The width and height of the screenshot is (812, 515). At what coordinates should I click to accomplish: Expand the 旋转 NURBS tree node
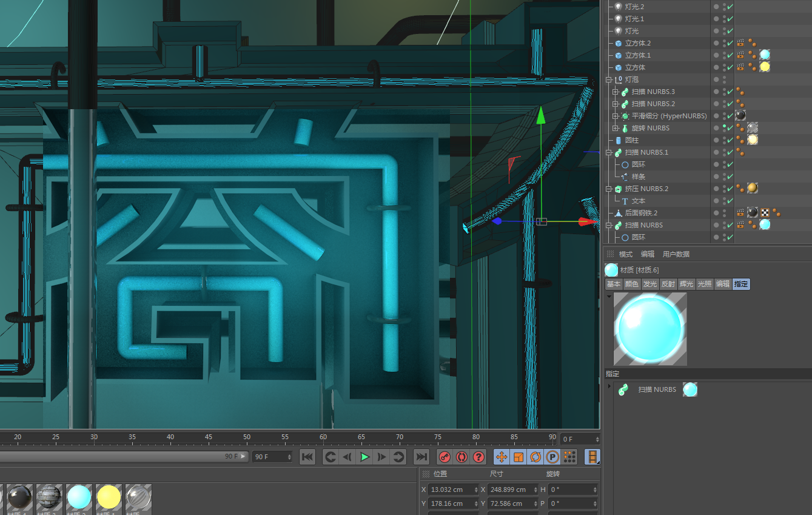tap(616, 128)
